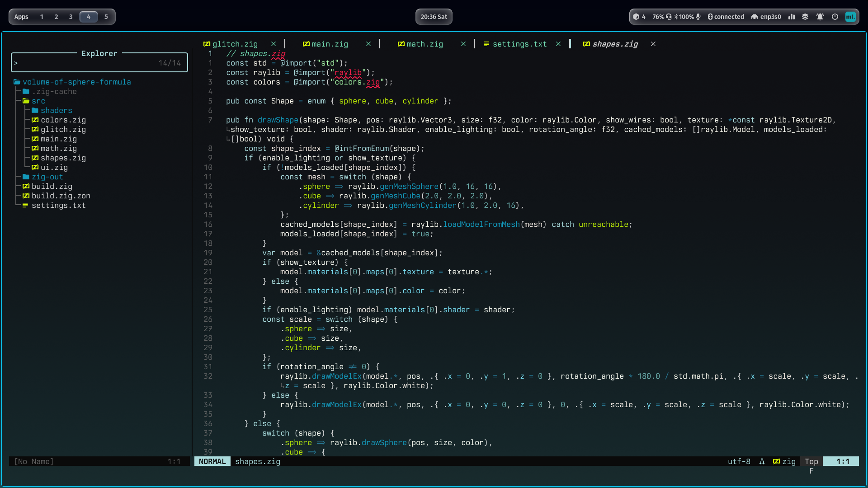Open build.zig.zon in the Explorer
Viewport: 868px width, 488px height.
61,196
